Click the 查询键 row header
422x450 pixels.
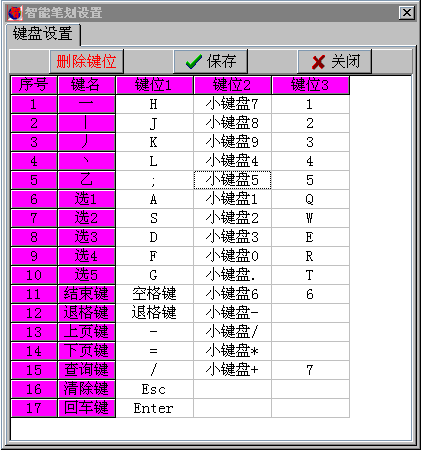coord(87,370)
